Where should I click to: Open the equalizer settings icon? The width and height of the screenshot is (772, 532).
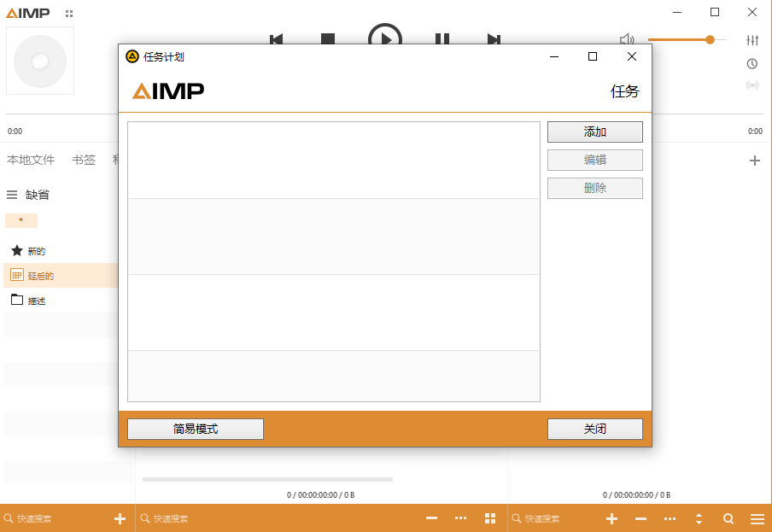click(752, 40)
